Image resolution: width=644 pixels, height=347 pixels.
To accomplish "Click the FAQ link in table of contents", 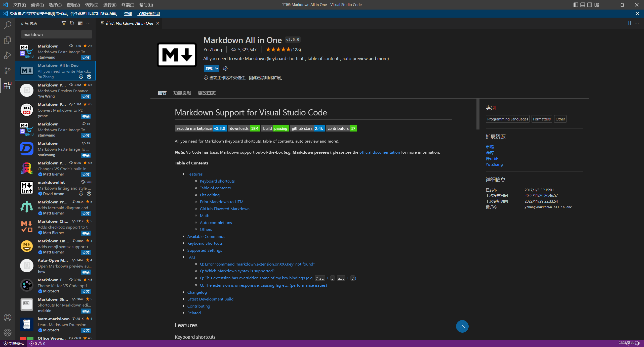I will click(x=191, y=257).
